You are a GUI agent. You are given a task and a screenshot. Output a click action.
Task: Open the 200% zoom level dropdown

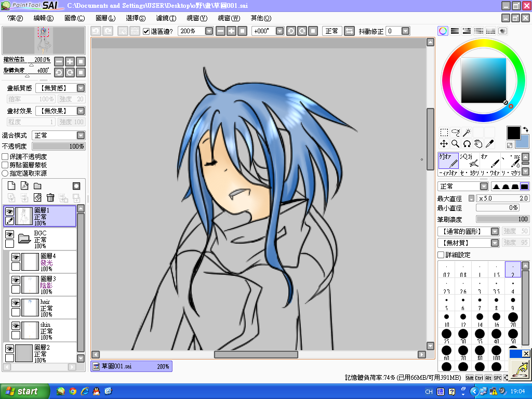point(209,31)
